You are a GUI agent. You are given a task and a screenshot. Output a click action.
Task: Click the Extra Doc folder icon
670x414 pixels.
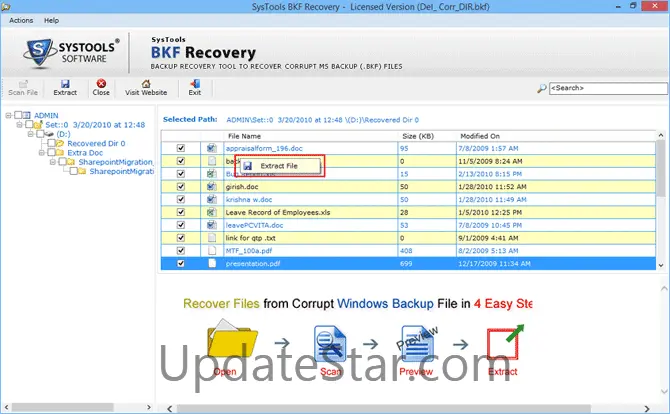[x=60, y=153]
